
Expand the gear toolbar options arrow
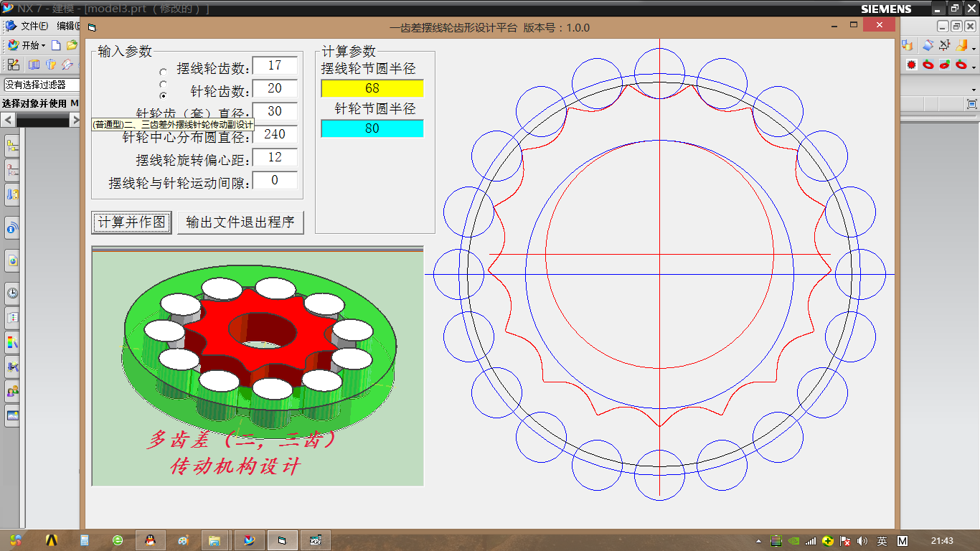pyautogui.click(x=974, y=67)
